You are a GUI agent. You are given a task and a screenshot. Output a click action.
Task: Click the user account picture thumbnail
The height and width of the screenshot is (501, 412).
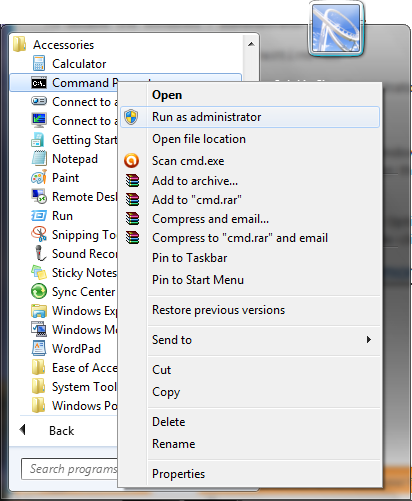pos(336,29)
